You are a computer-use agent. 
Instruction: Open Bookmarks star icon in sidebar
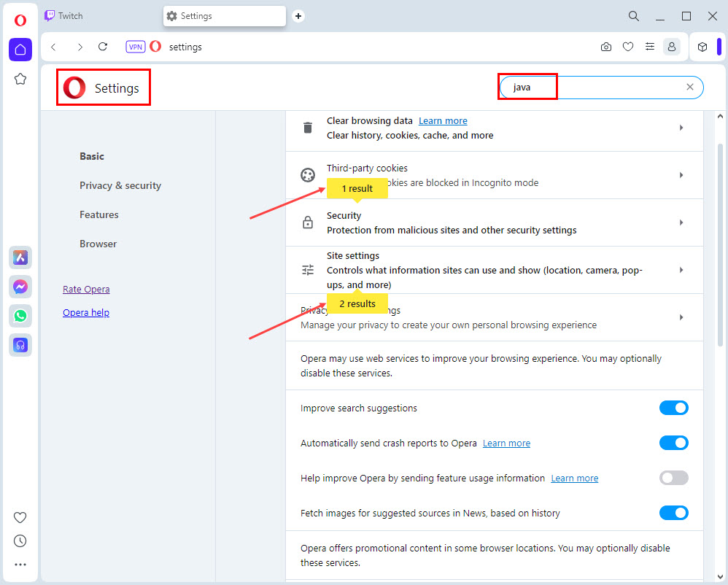(x=20, y=79)
